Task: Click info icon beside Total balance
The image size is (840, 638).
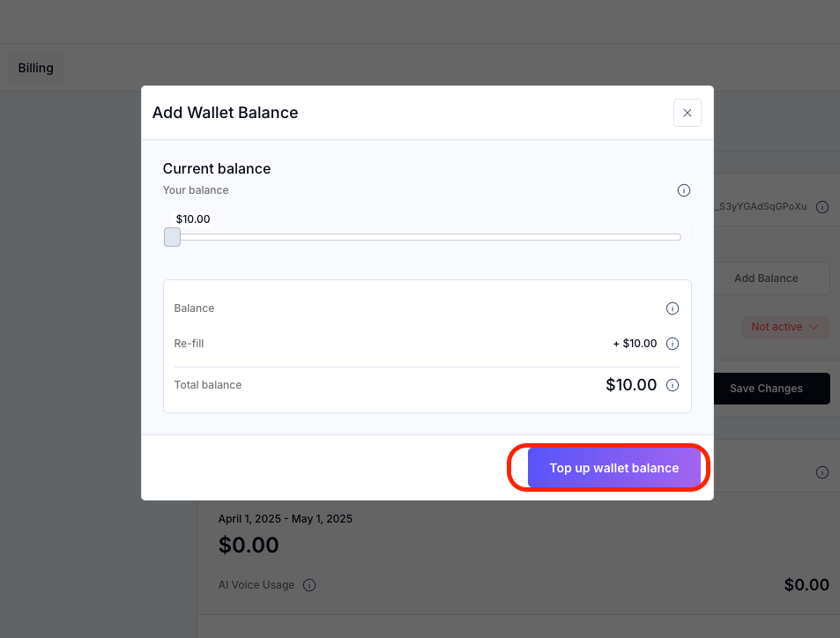Action: (x=672, y=385)
